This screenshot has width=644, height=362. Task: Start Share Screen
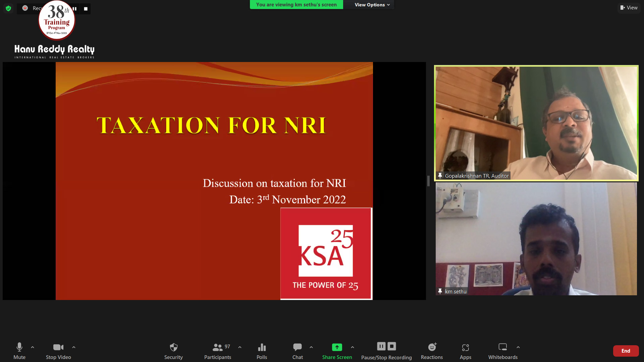coord(337,351)
